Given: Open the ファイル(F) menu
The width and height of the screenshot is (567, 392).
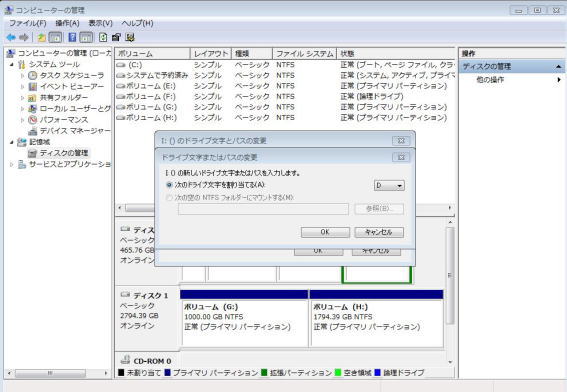Looking at the screenshot, I should 28,24.
